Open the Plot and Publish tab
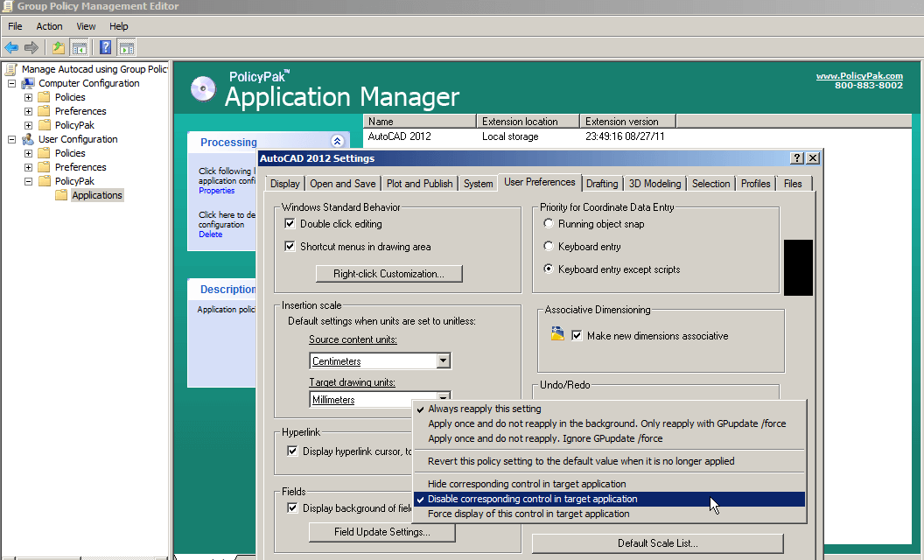The height and width of the screenshot is (560, 924). pos(420,184)
